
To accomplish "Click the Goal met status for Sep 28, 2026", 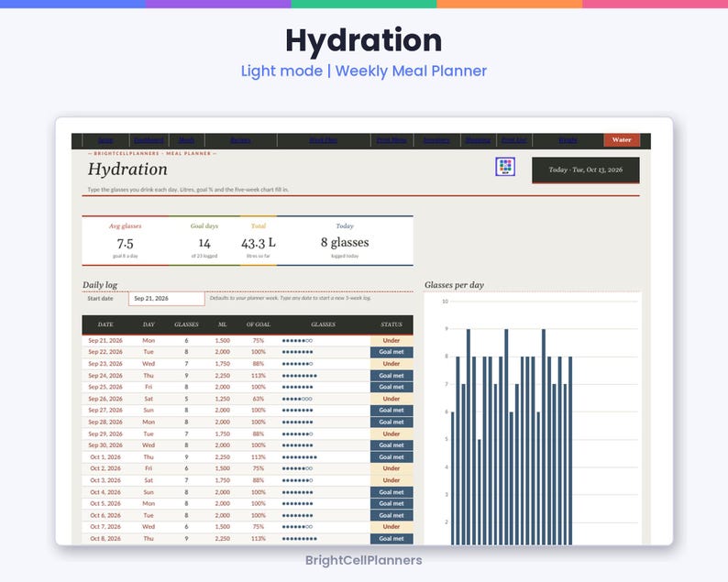I will [x=392, y=422].
